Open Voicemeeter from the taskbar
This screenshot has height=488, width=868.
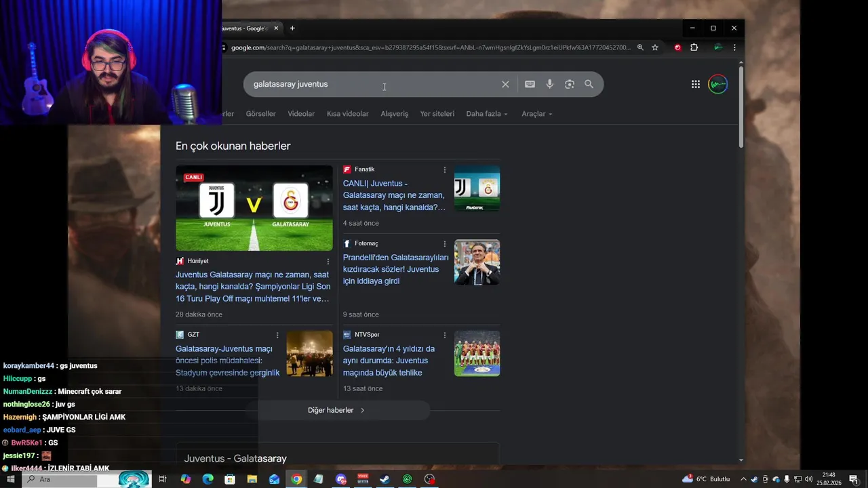click(x=363, y=479)
